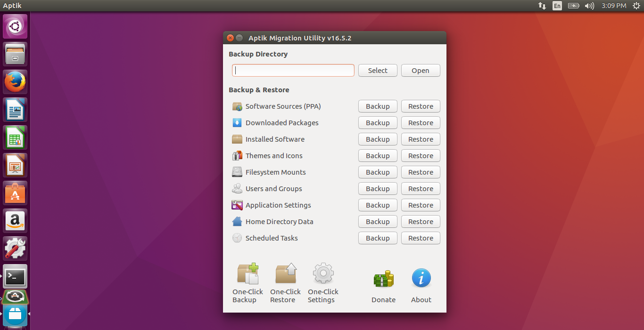Screen dimensions: 644x330
Task: Launch One-Click Restore
Action: click(285, 283)
